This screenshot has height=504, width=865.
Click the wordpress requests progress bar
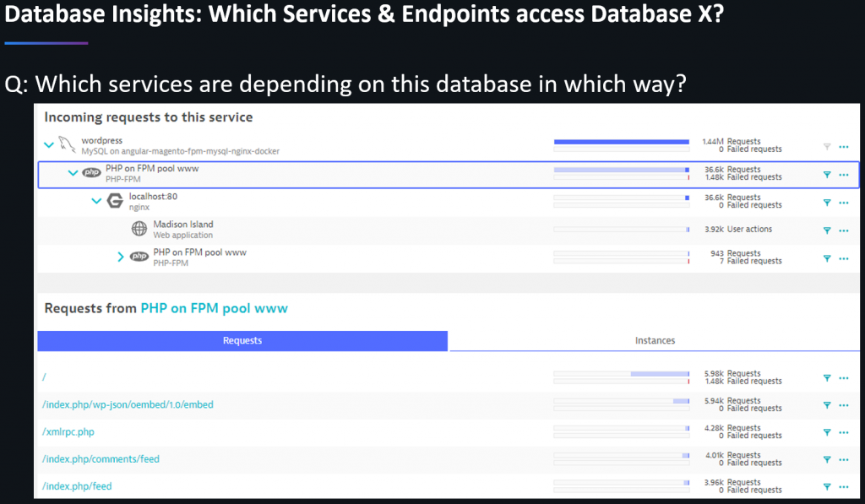621,142
